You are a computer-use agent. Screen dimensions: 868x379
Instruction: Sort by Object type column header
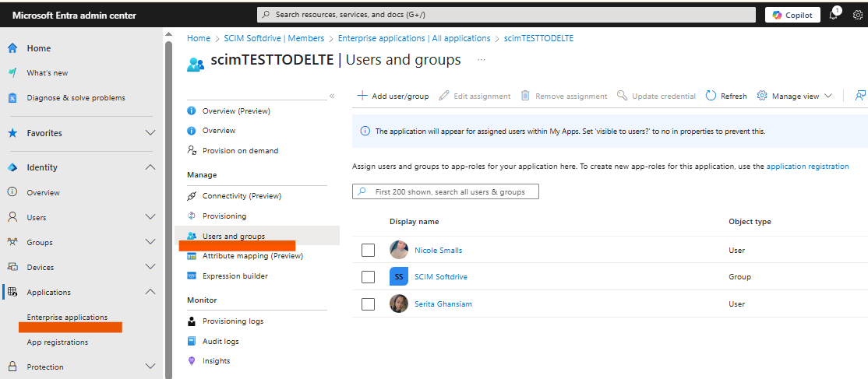click(750, 221)
